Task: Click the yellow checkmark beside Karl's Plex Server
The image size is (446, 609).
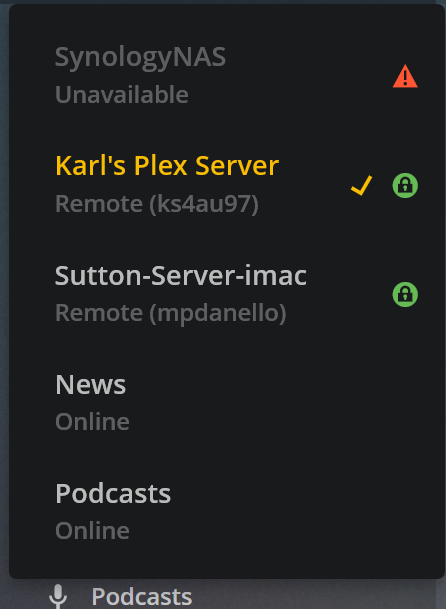Action: click(x=362, y=185)
